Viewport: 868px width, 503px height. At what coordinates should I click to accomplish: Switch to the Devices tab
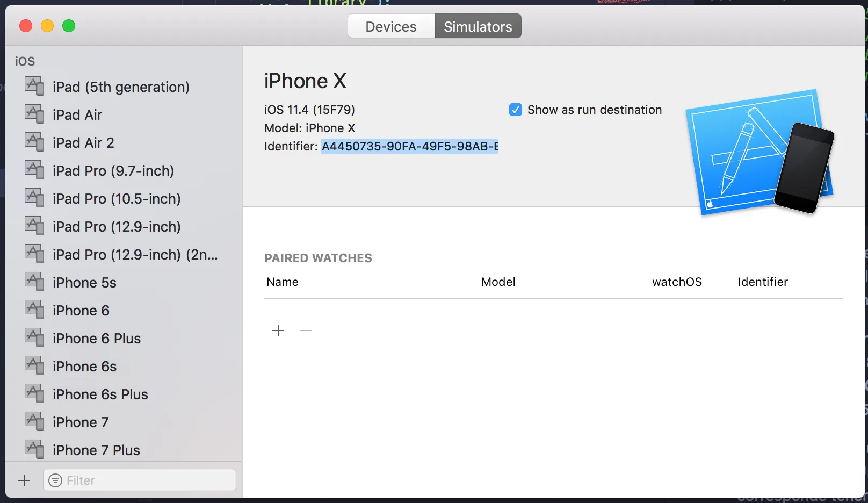(x=391, y=26)
